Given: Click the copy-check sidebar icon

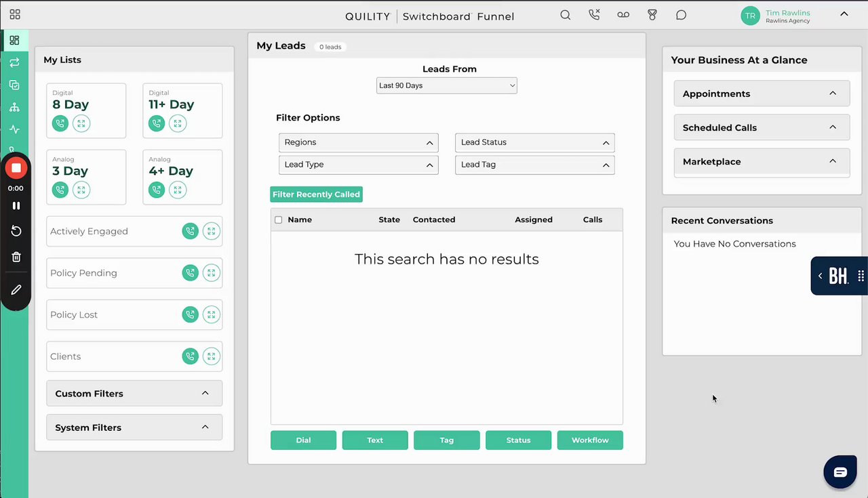Looking at the screenshot, I should 14,85.
